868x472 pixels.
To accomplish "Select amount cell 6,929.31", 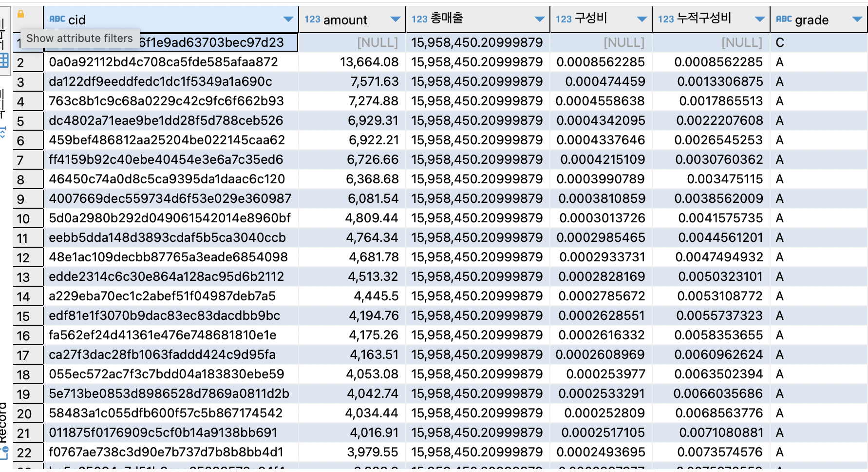I will (352, 120).
